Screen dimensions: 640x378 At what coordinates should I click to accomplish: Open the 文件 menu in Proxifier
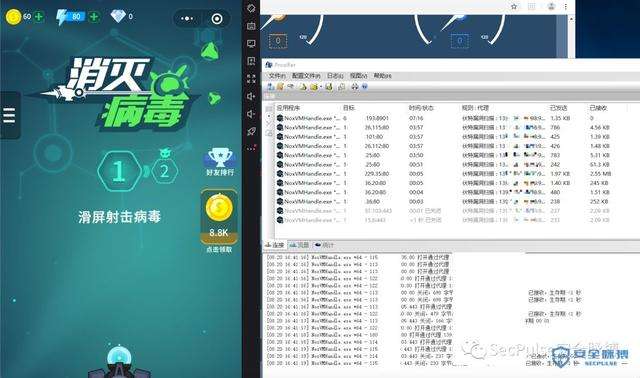click(277, 76)
